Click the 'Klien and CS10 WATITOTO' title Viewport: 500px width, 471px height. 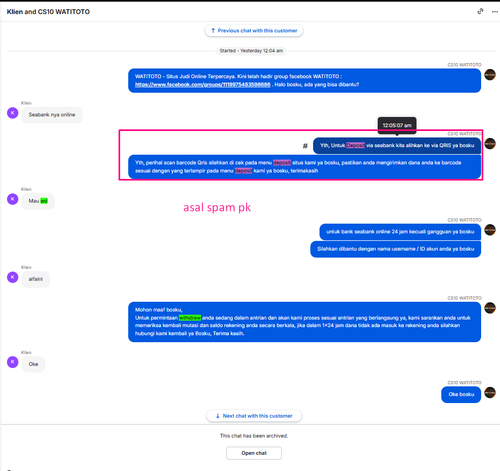(48, 12)
